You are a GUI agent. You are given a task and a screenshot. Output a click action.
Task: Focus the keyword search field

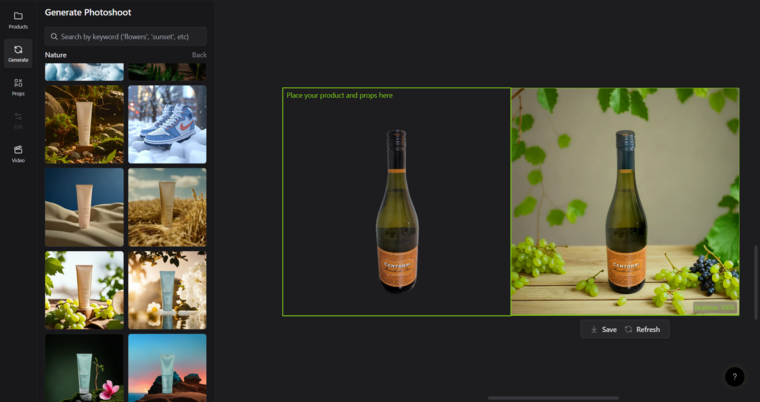click(130, 37)
